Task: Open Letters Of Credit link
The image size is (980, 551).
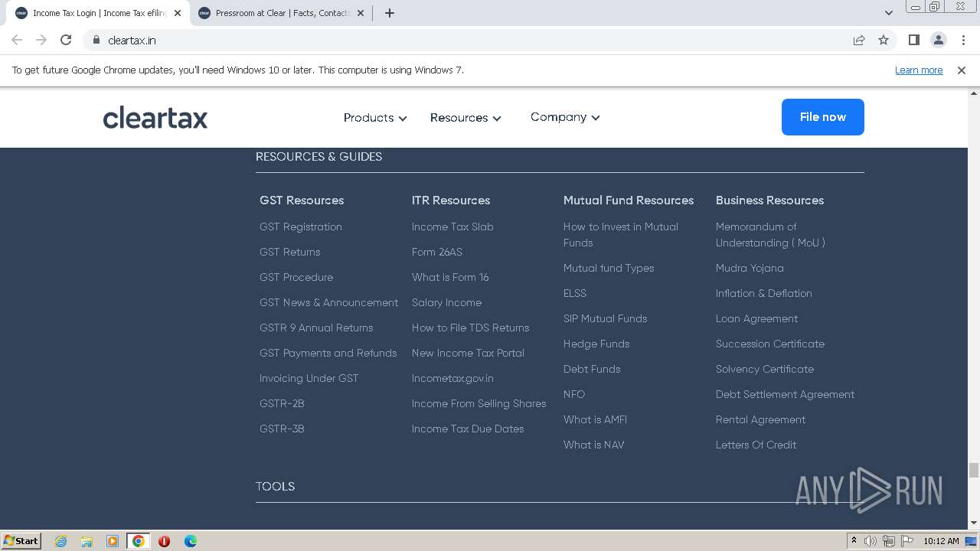Action: point(756,445)
